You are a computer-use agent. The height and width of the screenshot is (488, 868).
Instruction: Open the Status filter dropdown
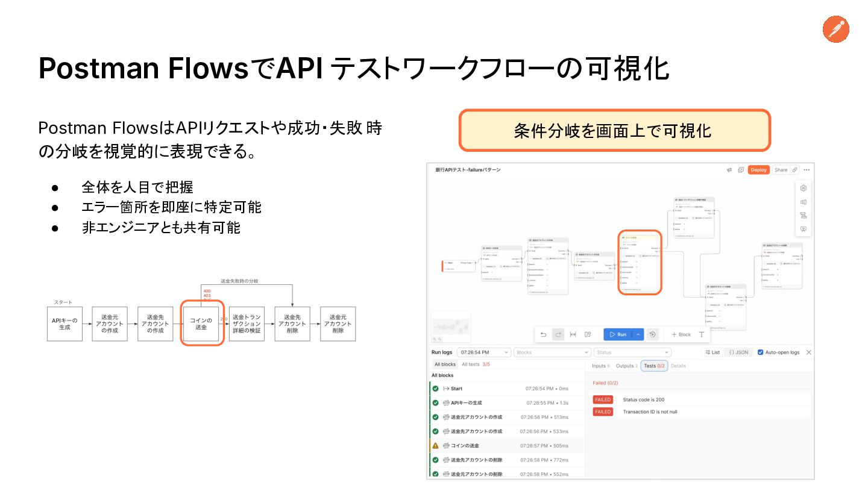click(x=632, y=352)
